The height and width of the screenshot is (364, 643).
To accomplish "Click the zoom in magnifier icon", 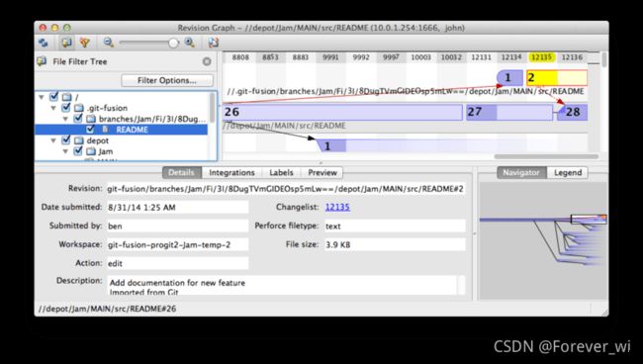I will tap(189, 43).
